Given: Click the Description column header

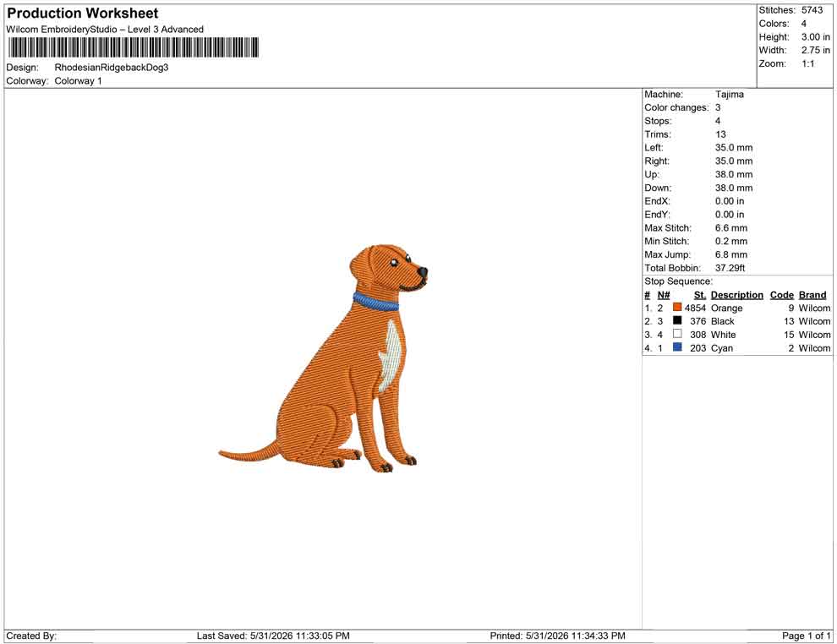Looking at the screenshot, I should tap(737, 295).
